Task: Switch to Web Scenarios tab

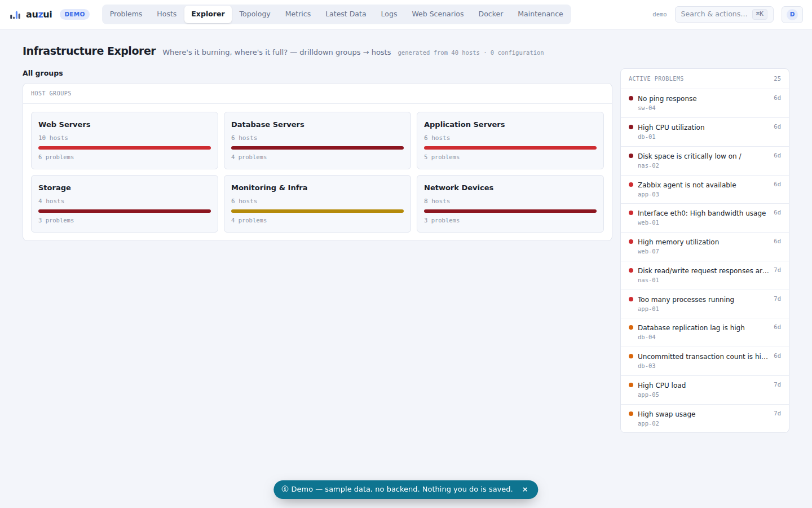Action: click(438, 14)
